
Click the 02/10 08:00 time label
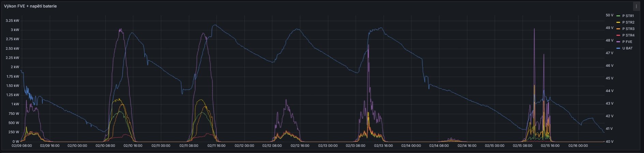point(105,146)
